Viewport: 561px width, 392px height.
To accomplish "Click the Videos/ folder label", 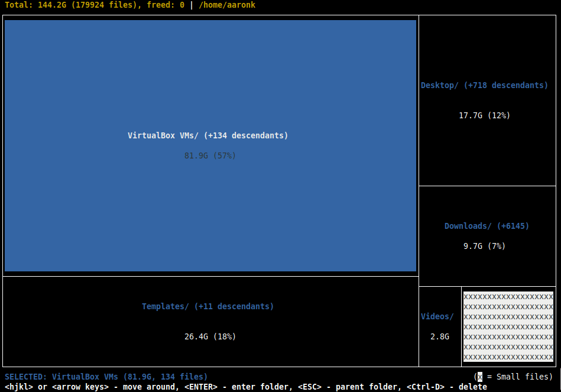I will click(437, 316).
